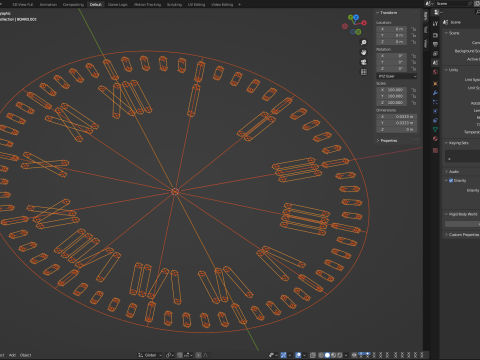This screenshot has height=360, width=480.
Task: Open the snapping options dropdown
Action: click(x=187, y=355)
